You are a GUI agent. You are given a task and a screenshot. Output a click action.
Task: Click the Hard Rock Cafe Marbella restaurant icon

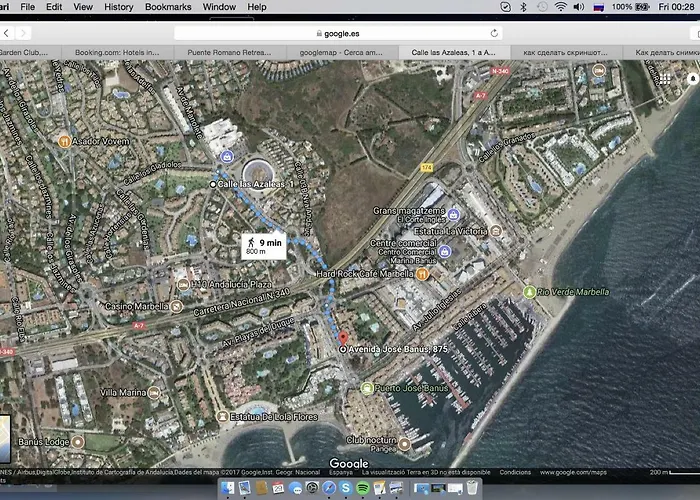[423, 274]
